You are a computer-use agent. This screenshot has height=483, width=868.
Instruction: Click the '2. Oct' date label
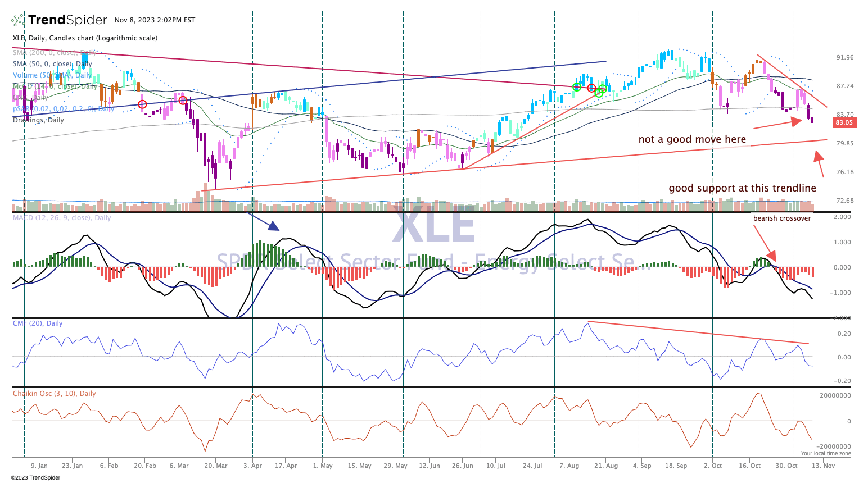coord(713,466)
